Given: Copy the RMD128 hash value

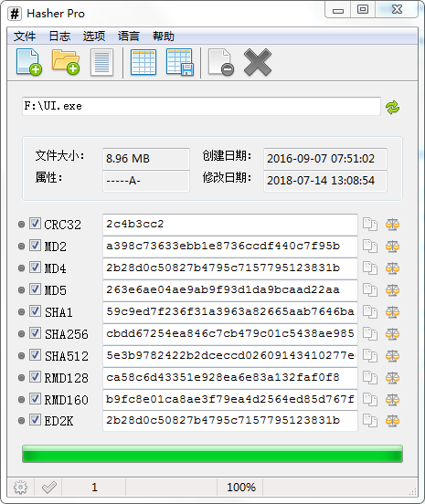Looking at the screenshot, I should click(370, 377).
